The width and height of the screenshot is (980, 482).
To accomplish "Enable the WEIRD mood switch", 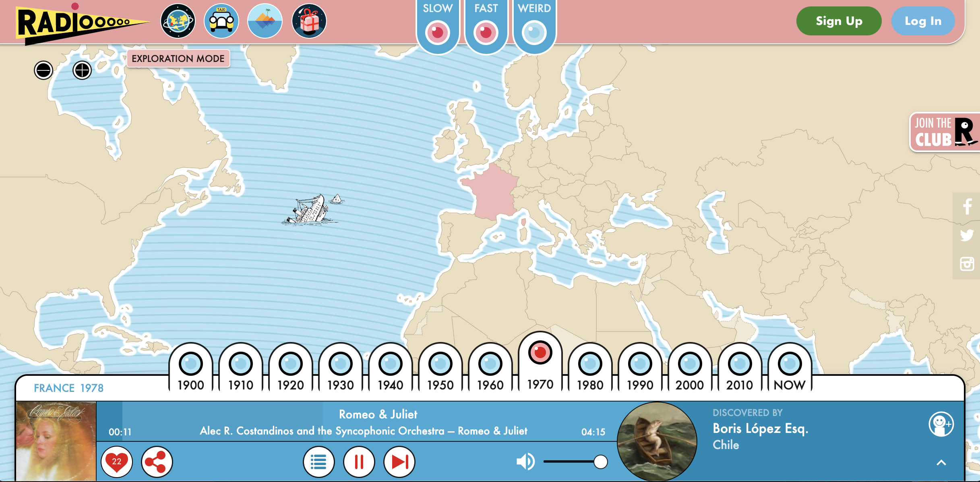I will coord(534,32).
